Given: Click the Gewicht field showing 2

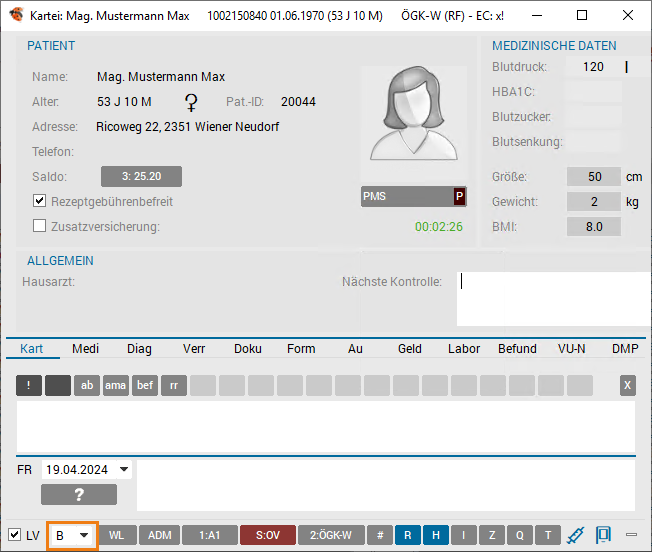Looking at the screenshot, I should pos(594,202).
